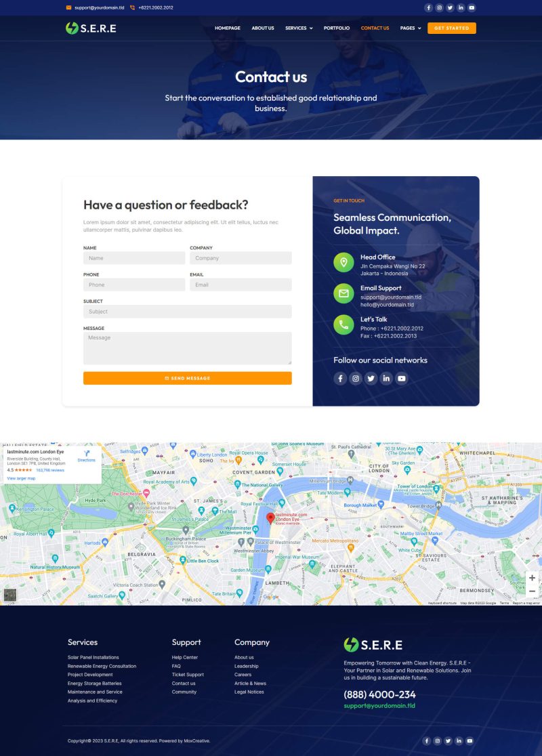This screenshot has width=542, height=756.
Task: Click the Facebook icon in top bar
Action: click(428, 7)
